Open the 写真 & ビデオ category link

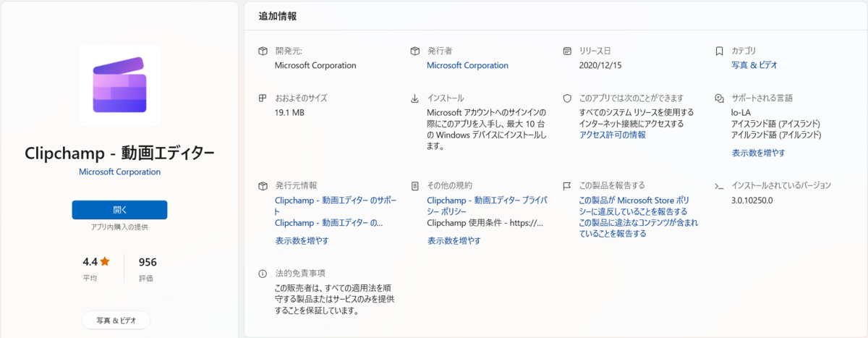pyautogui.click(x=754, y=65)
